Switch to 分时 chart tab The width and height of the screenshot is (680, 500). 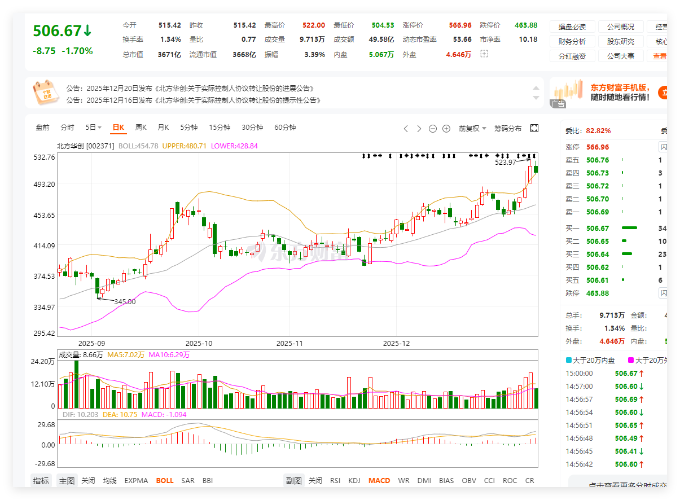pos(67,127)
